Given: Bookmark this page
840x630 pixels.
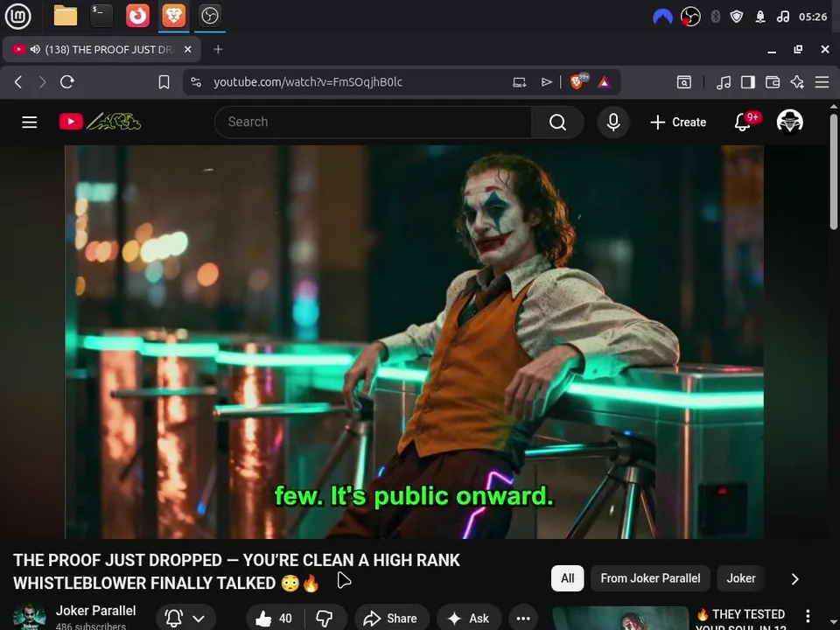Looking at the screenshot, I should pyautogui.click(x=164, y=82).
